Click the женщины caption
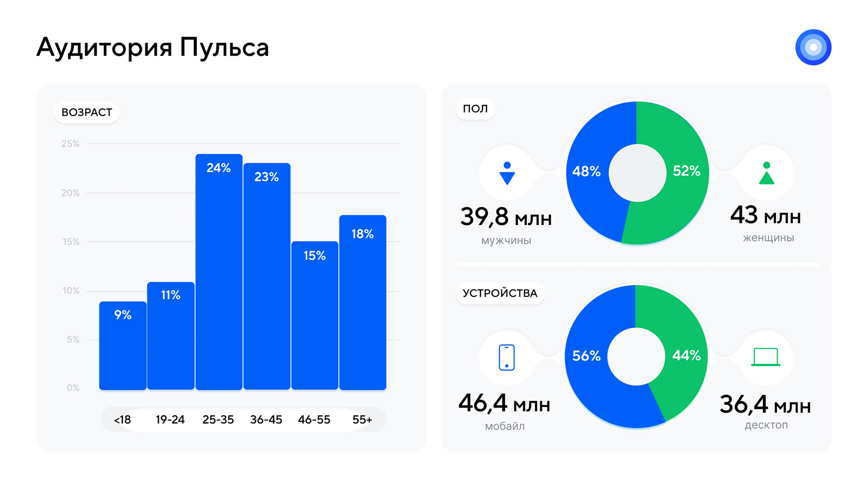This screenshot has width=868, height=488. pos(769,238)
